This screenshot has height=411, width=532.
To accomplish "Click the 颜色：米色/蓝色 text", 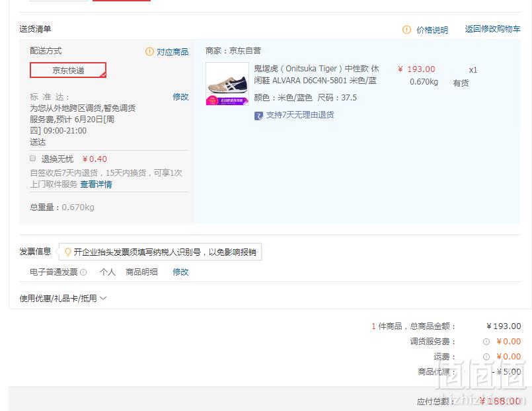I will click(284, 98).
